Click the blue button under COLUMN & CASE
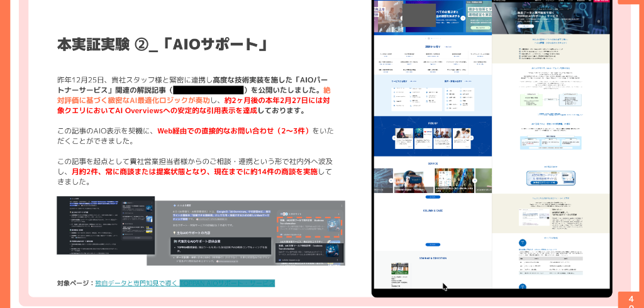 pos(433,245)
